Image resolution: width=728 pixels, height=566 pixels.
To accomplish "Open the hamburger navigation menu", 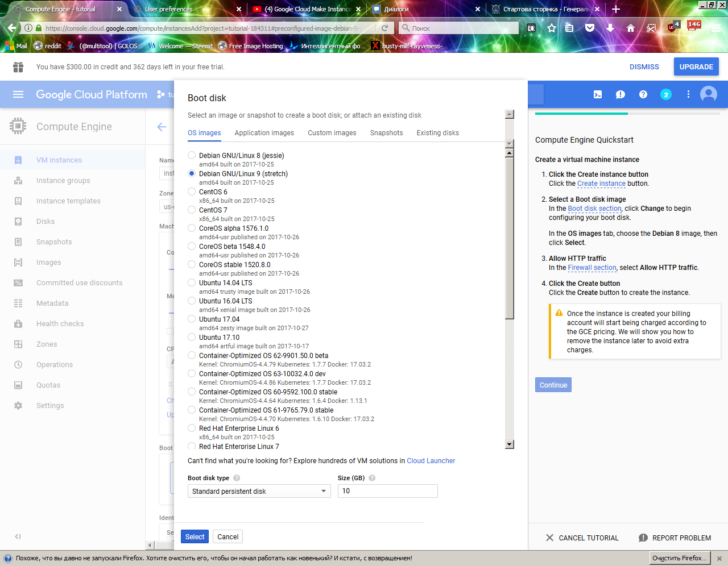I will (x=18, y=94).
